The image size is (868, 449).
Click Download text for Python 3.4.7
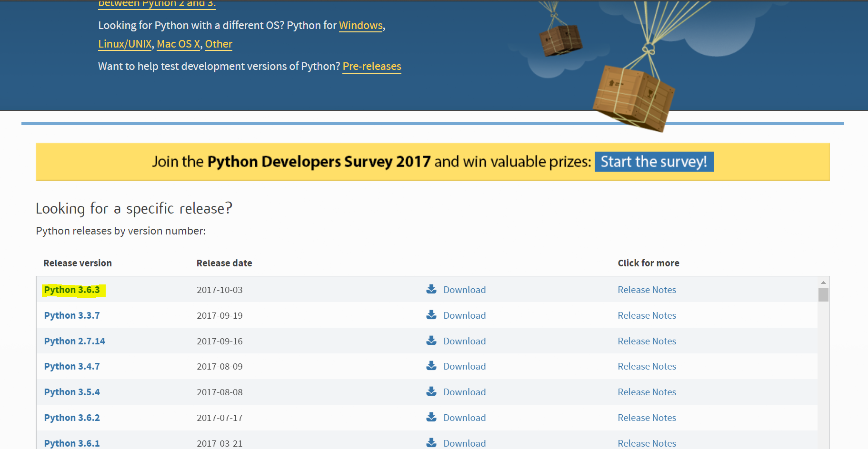(465, 366)
